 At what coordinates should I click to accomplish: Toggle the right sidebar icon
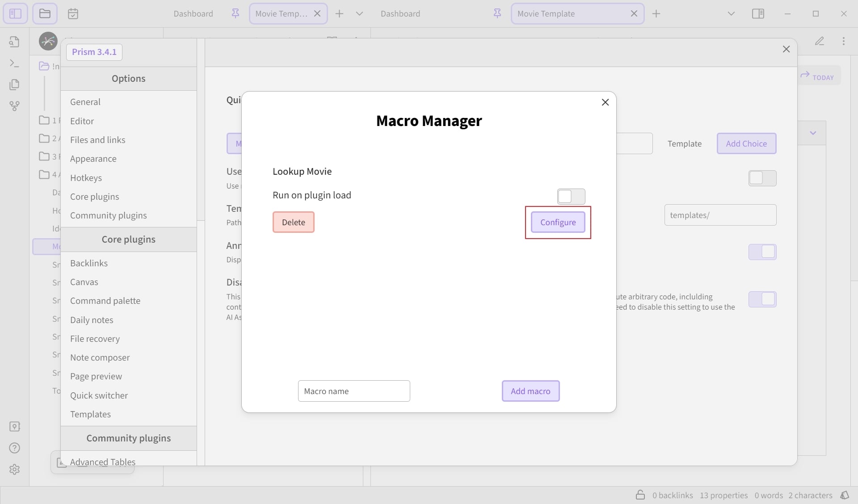758,13
